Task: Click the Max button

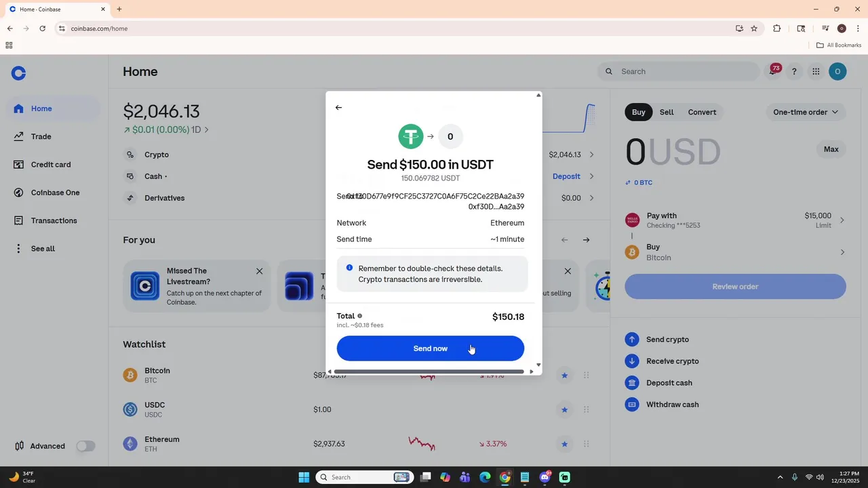Action: 831,149
